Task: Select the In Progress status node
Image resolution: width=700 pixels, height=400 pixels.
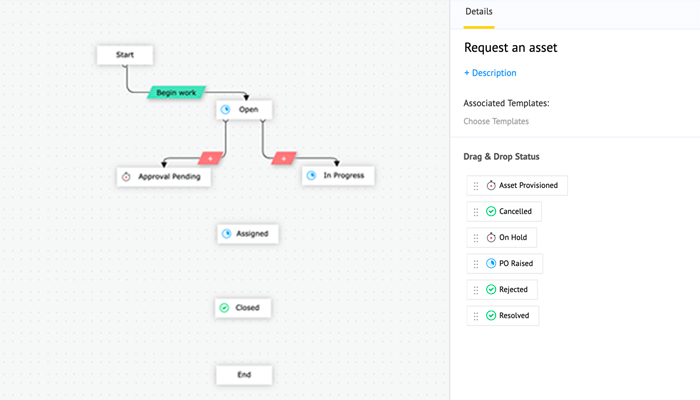Action: (339, 175)
